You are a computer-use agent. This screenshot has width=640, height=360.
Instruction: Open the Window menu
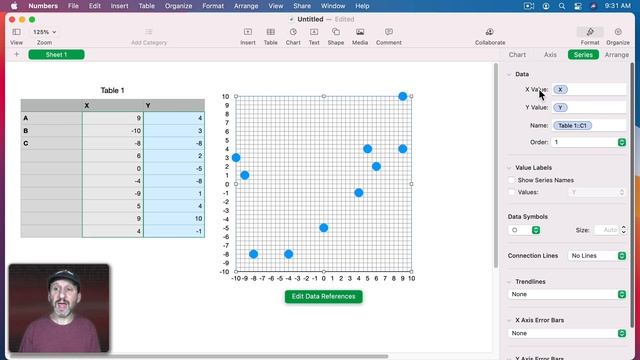pos(333,6)
